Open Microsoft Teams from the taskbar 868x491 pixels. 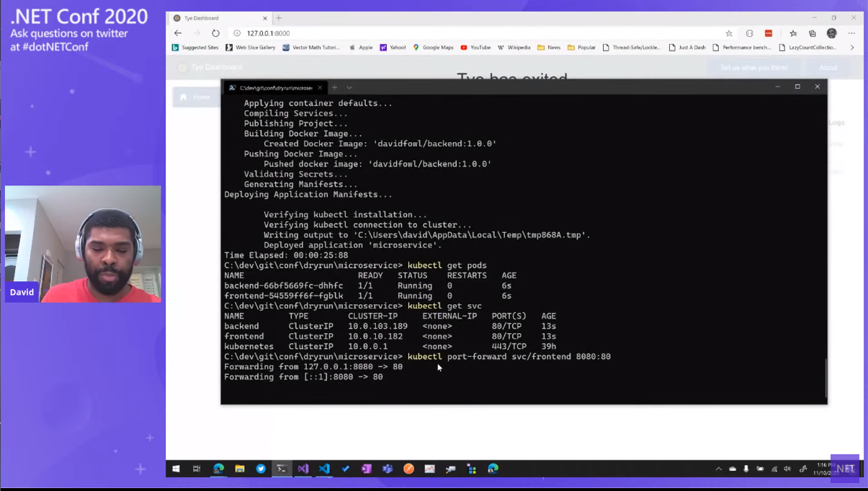pos(388,469)
